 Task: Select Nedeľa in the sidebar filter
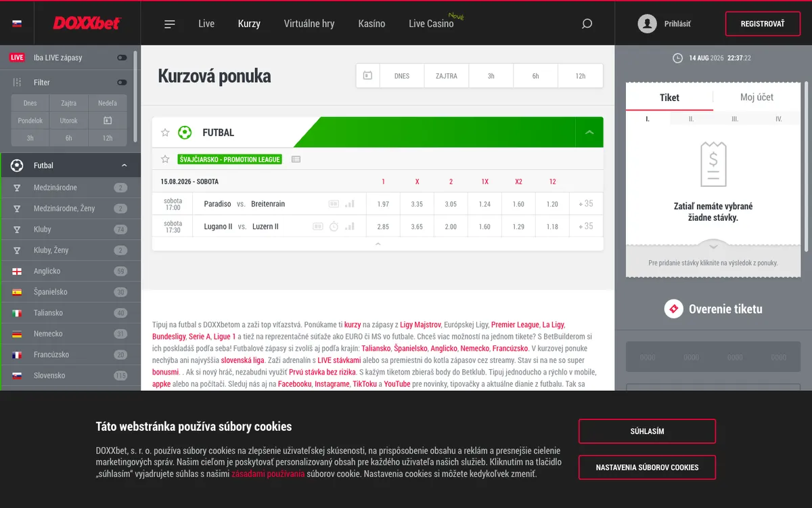(108, 103)
